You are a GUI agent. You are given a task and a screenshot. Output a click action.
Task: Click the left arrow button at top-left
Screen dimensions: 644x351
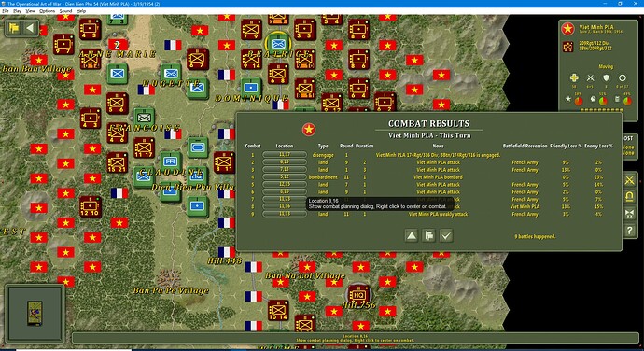click(30, 28)
